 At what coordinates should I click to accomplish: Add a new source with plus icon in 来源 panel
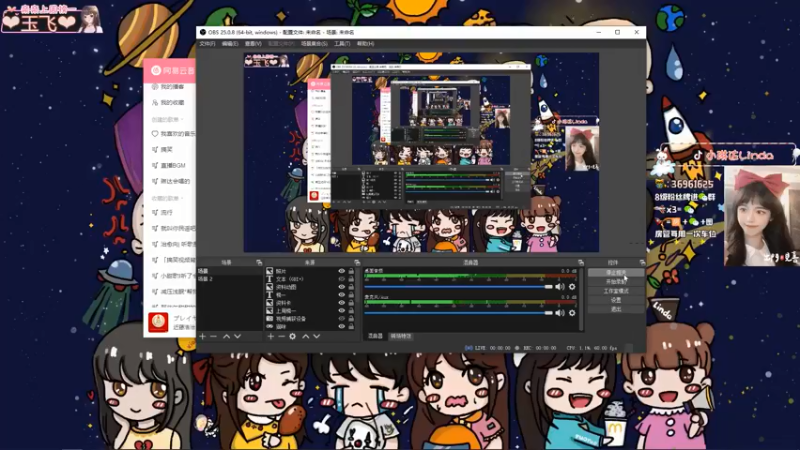pos(270,337)
